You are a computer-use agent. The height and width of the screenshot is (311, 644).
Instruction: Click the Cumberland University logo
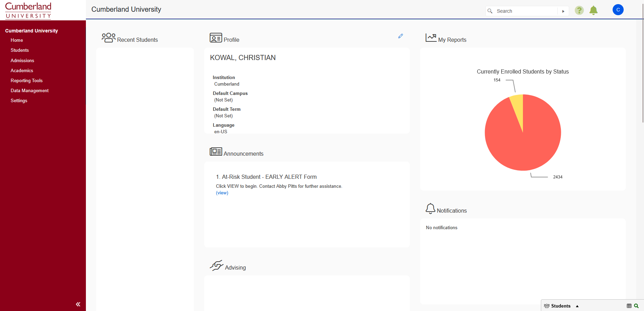pyautogui.click(x=28, y=10)
